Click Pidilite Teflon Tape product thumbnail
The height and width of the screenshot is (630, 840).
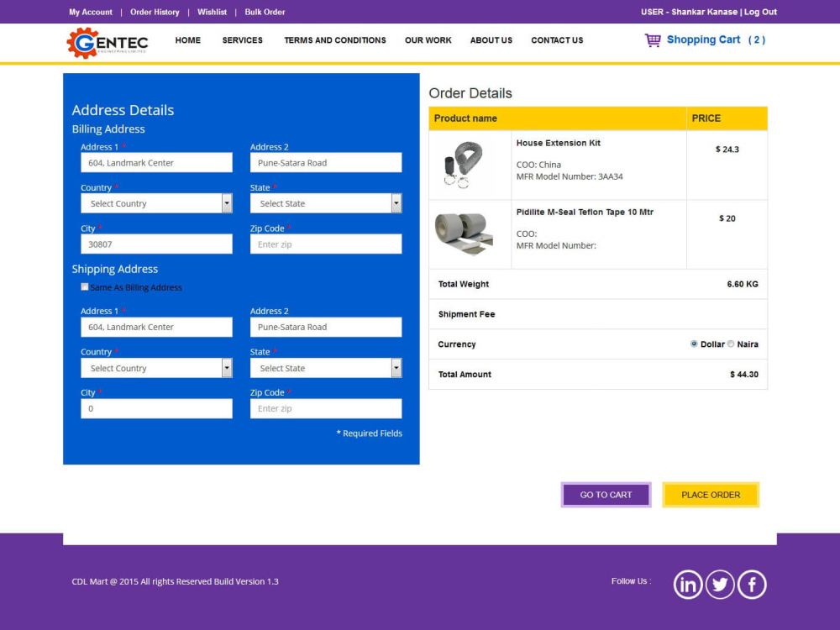(x=464, y=234)
